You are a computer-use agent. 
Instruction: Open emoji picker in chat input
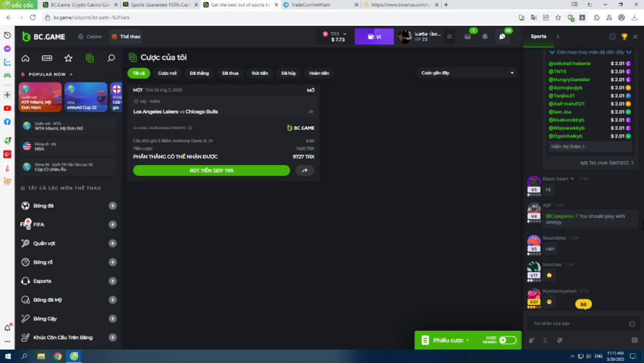pos(632,324)
